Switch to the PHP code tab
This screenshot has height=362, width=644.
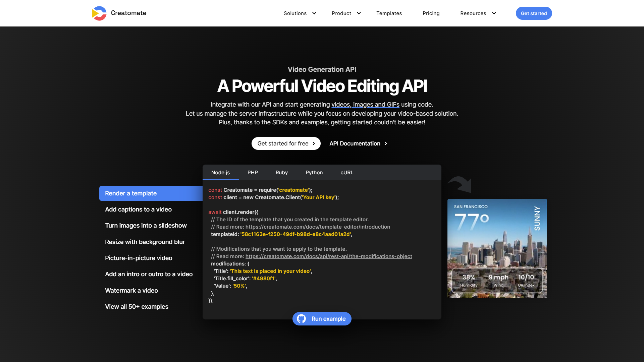tap(253, 173)
